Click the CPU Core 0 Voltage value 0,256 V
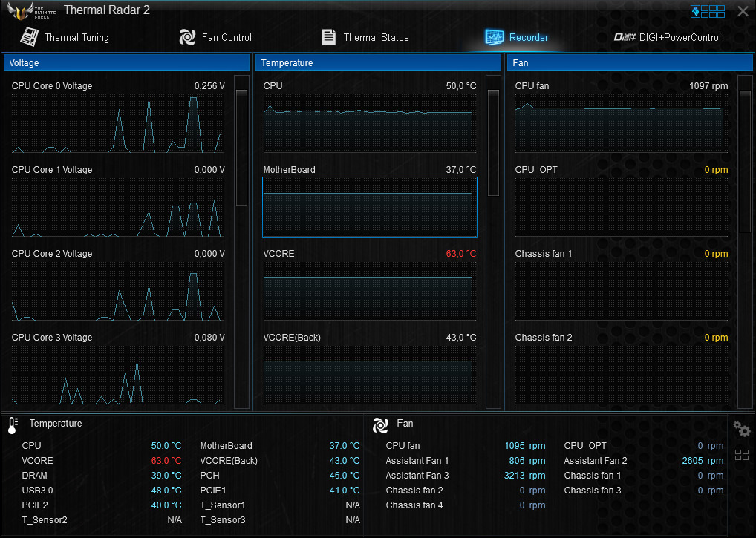The width and height of the screenshot is (756, 538). [x=209, y=86]
